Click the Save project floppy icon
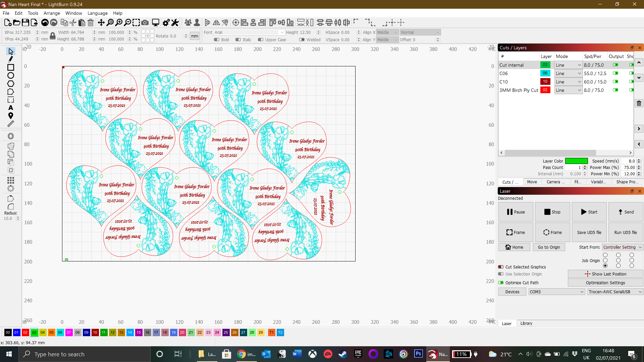The width and height of the screenshot is (644, 362). (x=25, y=22)
